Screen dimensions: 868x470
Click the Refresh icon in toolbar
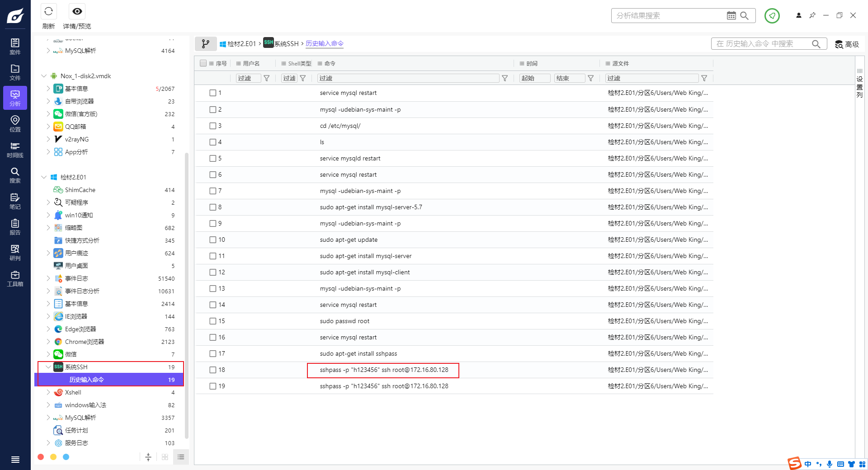coord(48,11)
